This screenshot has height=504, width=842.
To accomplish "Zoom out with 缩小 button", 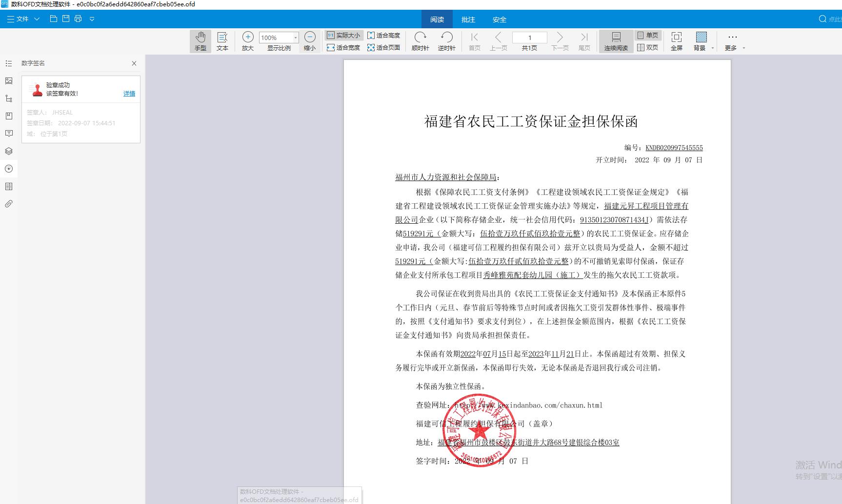I will pos(310,41).
